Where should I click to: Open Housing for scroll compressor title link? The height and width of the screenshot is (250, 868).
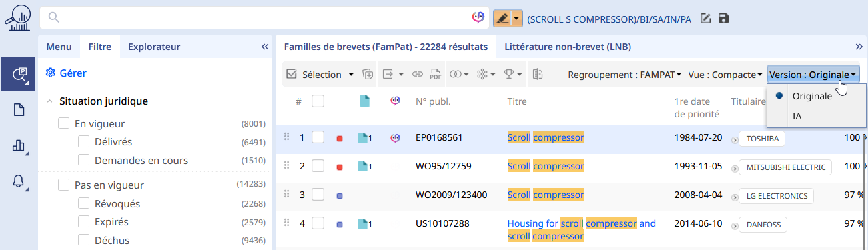(582, 229)
